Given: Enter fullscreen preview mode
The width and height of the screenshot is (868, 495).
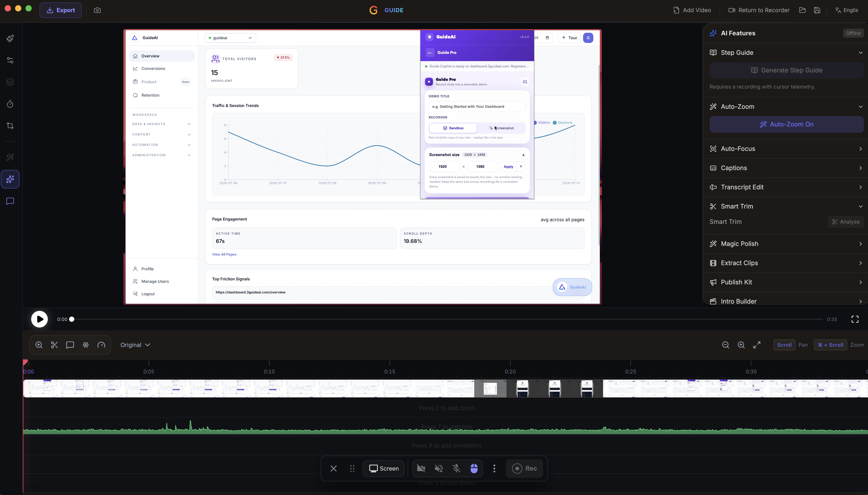Looking at the screenshot, I should click(855, 319).
